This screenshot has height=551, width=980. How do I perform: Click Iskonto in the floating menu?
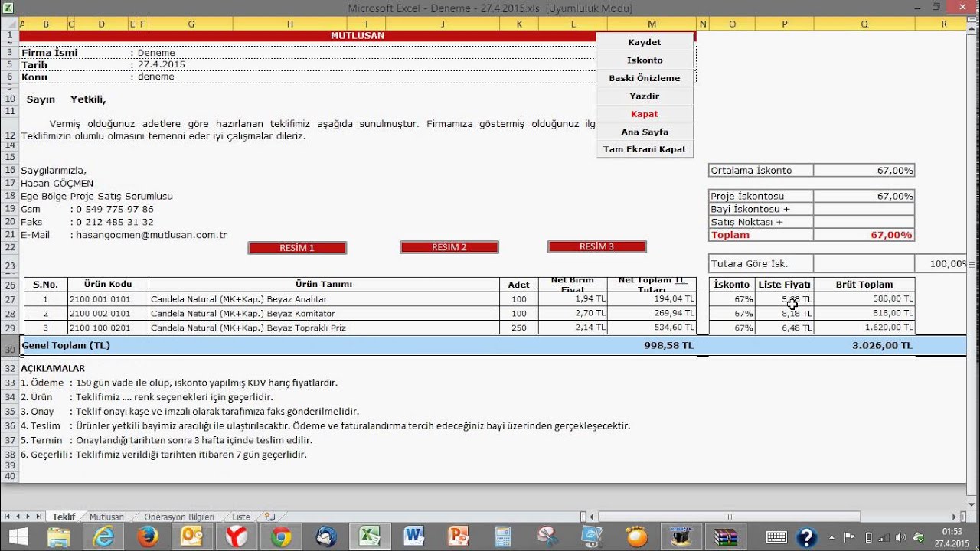645,60
